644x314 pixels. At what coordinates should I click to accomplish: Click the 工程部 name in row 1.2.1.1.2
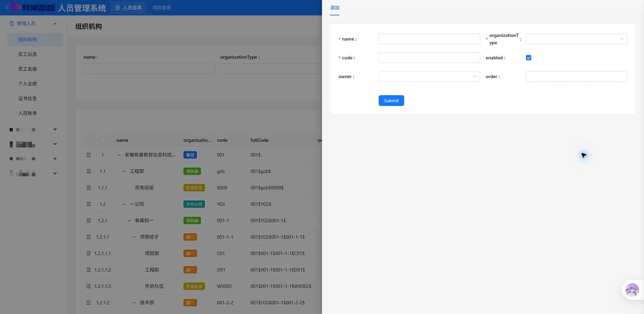(x=152, y=270)
